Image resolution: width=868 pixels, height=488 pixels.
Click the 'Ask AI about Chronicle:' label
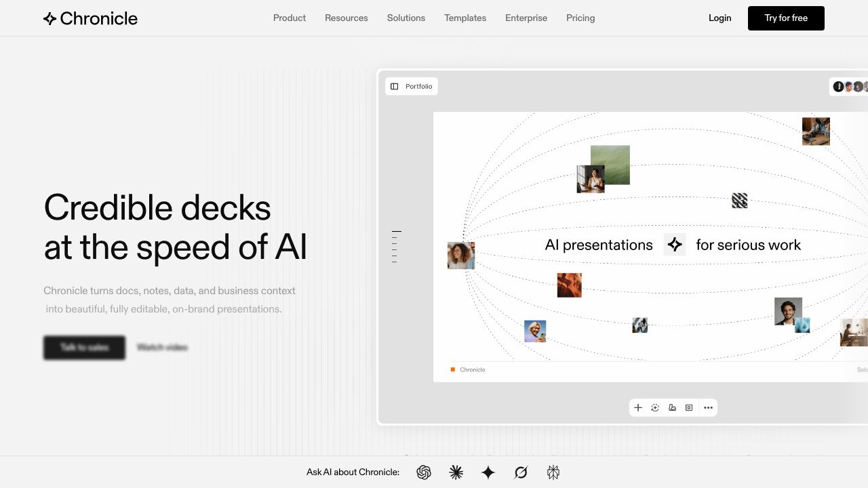(x=353, y=472)
